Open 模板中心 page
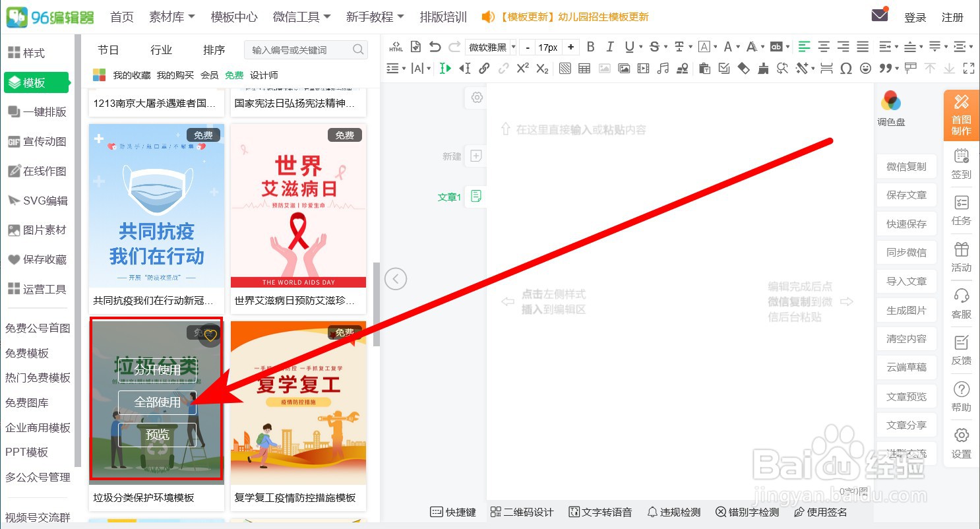 click(234, 17)
